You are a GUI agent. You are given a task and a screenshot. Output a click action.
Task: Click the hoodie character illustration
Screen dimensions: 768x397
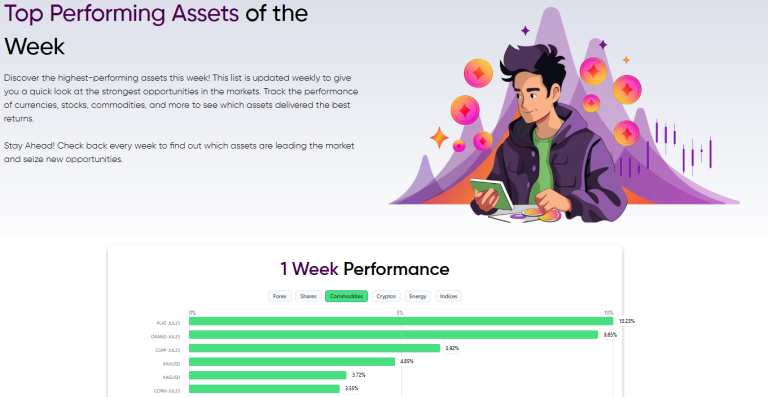(x=549, y=132)
